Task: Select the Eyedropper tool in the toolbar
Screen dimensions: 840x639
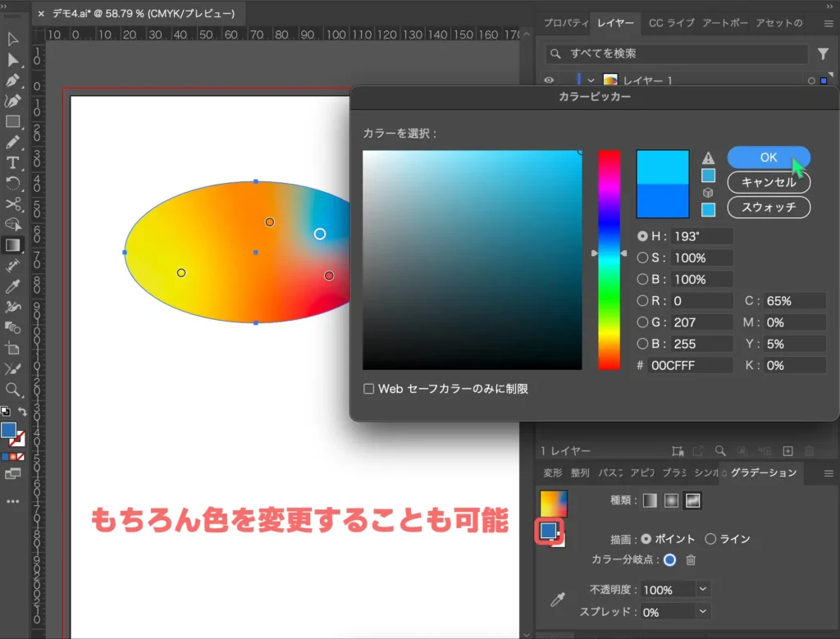Action: (x=12, y=286)
